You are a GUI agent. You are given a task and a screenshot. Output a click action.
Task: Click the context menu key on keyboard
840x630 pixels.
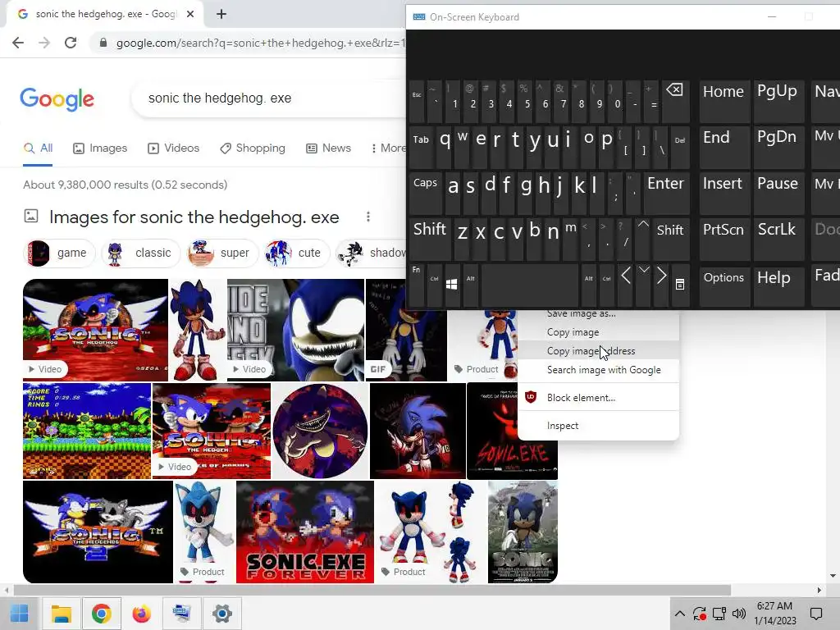[680, 285]
